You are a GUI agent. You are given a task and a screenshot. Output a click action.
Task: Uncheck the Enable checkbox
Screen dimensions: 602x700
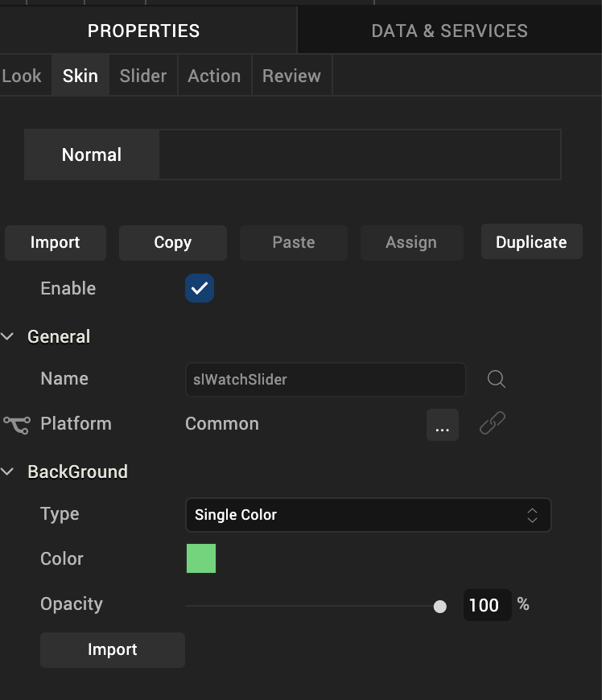[200, 288]
